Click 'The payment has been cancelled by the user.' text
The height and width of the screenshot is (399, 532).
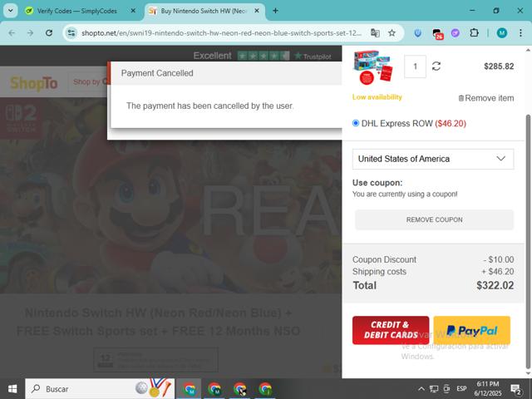coord(210,106)
